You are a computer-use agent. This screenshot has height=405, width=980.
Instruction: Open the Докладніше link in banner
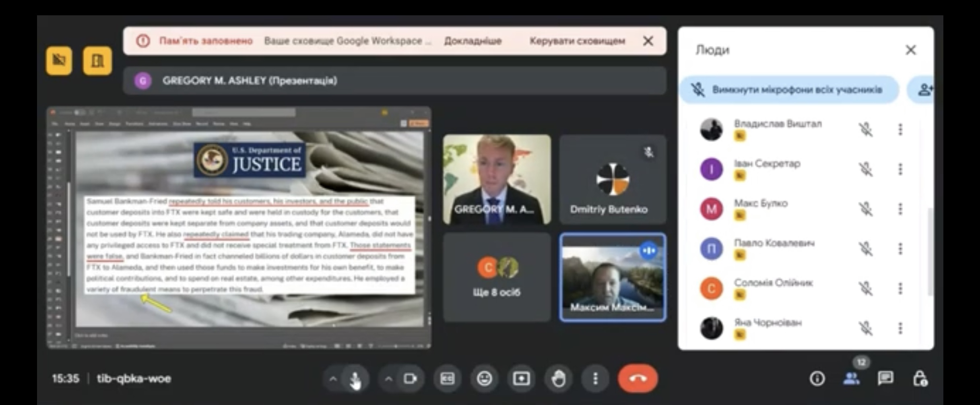click(x=473, y=41)
